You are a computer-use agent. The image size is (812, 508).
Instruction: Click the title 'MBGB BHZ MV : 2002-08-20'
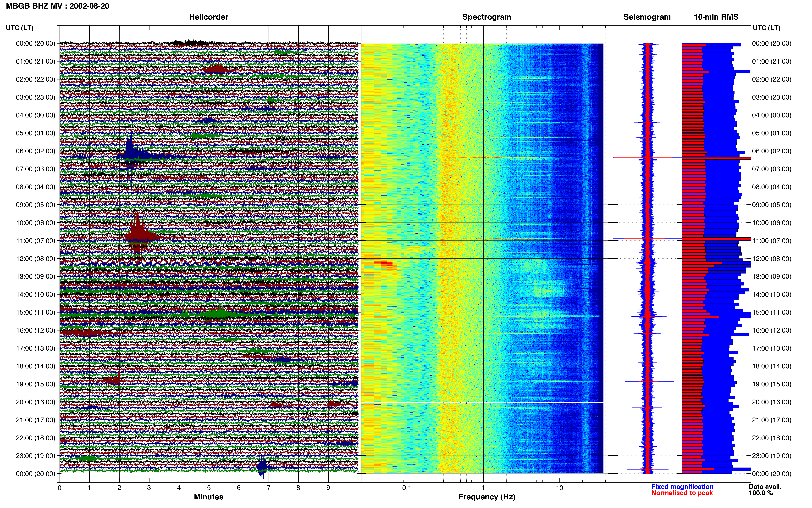[x=57, y=6]
